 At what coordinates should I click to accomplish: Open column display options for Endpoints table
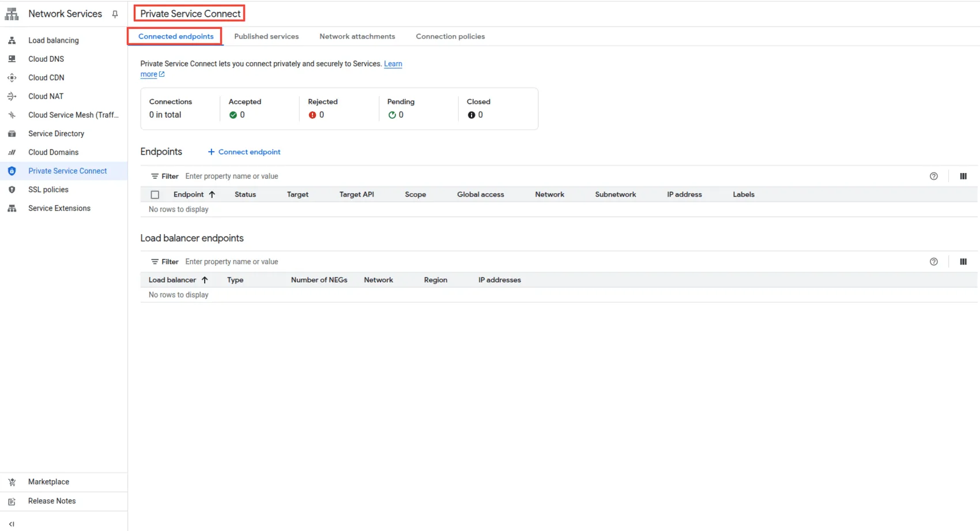(x=963, y=176)
